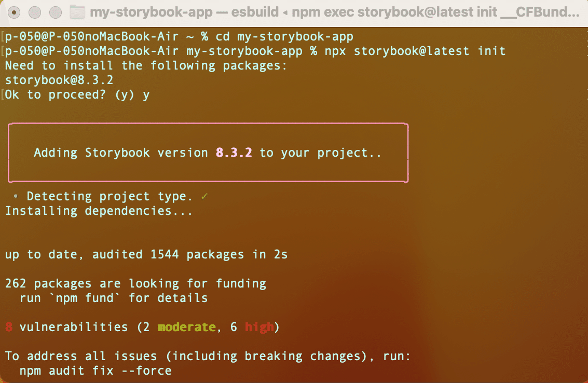This screenshot has width=588, height=383.
Task: Click the green zoom window button
Action: click(56, 12)
